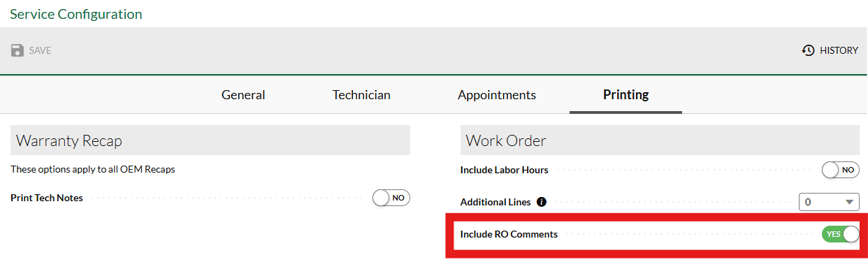The image size is (868, 269).
Task: Click the Additional Lines dropdown arrow
Action: click(850, 202)
